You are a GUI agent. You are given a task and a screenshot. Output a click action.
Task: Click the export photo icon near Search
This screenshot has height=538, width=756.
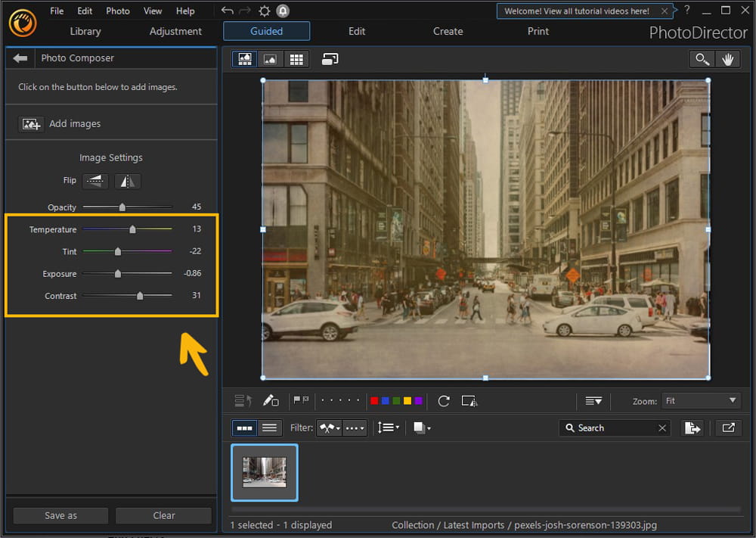pos(692,428)
